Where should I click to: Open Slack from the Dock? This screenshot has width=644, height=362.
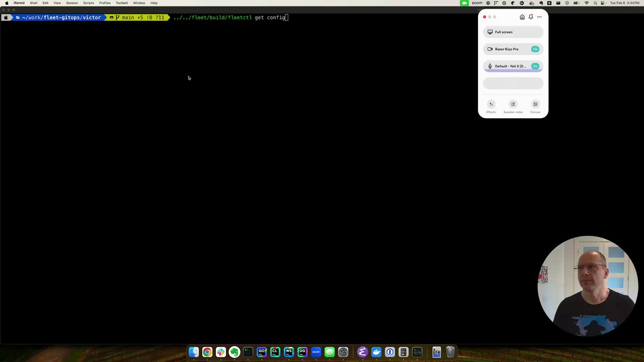[221, 352]
